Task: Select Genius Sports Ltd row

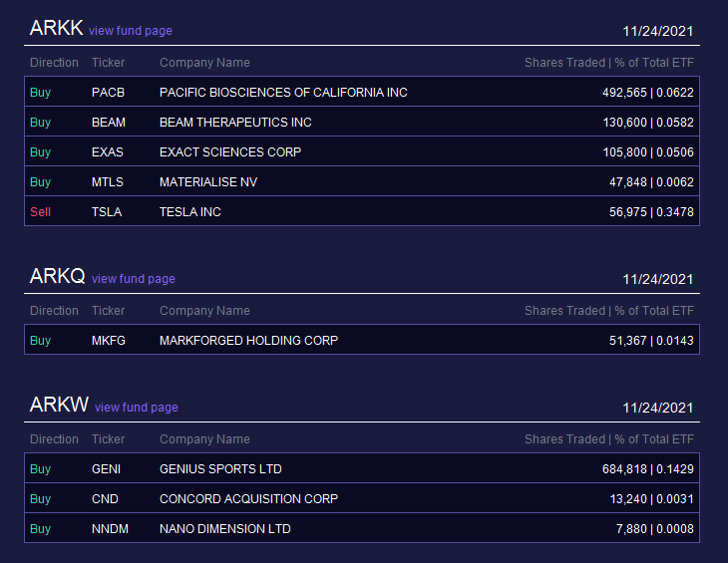Action: pyautogui.click(x=362, y=468)
